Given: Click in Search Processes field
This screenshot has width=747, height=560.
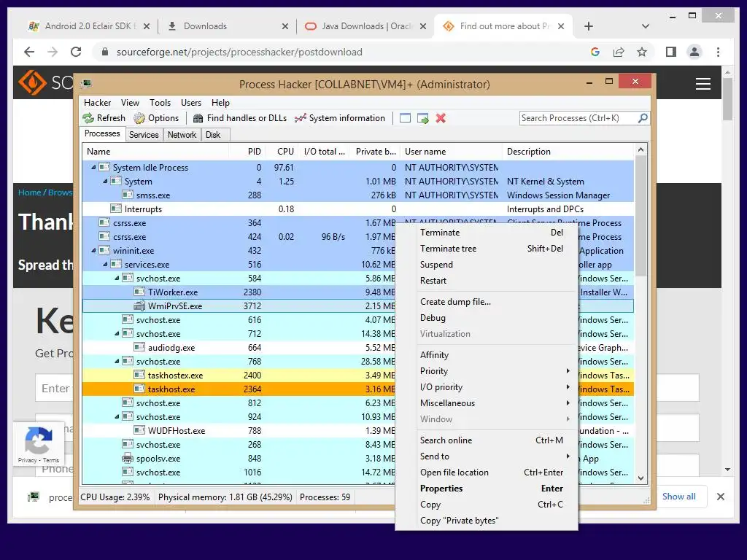Looking at the screenshot, I should pyautogui.click(x=578, y=118).
